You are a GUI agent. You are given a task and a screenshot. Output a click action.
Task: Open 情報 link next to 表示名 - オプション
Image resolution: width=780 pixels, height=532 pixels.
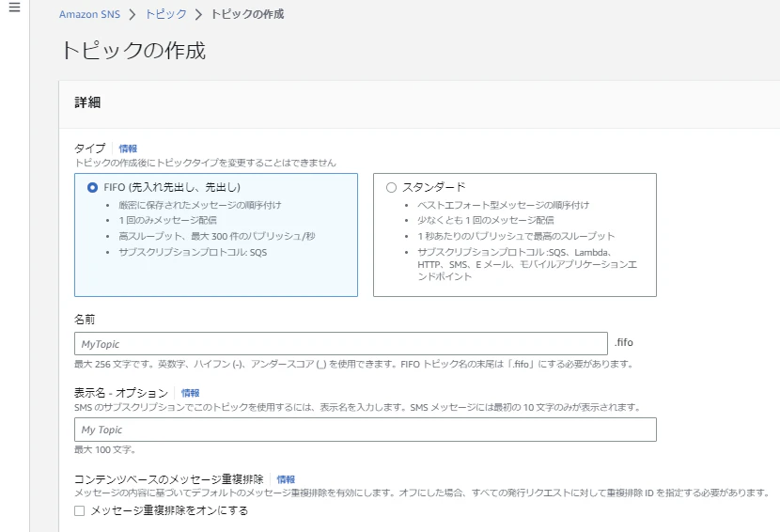(x=190, y=393)
